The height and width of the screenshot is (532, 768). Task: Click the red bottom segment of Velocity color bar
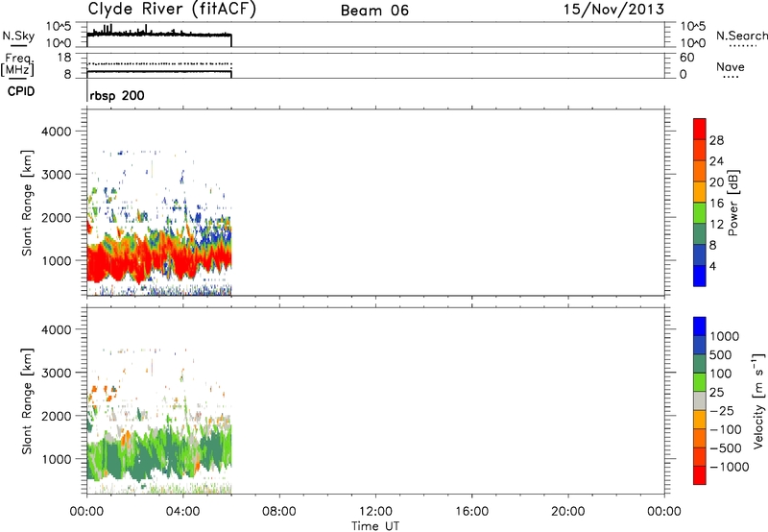tap(700, 475)
